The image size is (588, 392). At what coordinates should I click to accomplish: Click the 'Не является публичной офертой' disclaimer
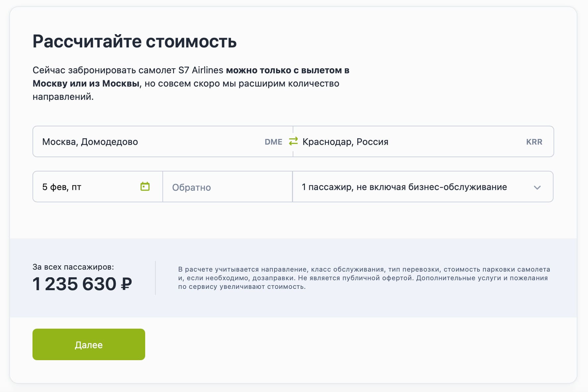click(x=355, y=278)
